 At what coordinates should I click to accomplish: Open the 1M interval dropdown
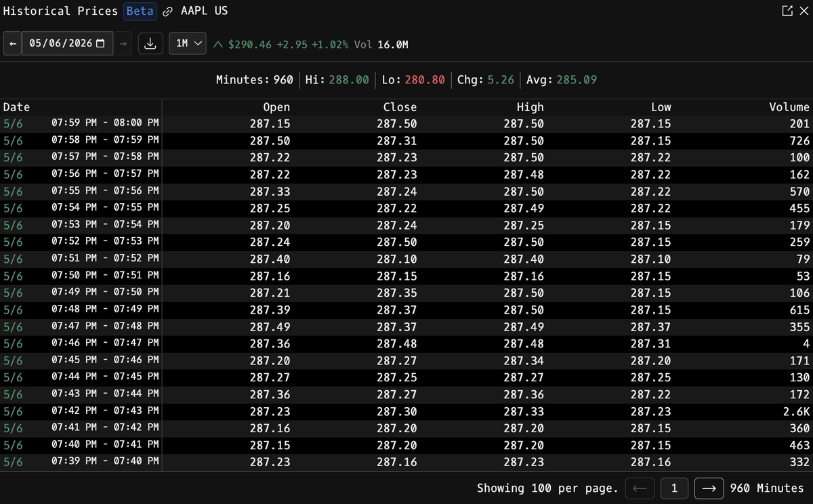(188, 43)
